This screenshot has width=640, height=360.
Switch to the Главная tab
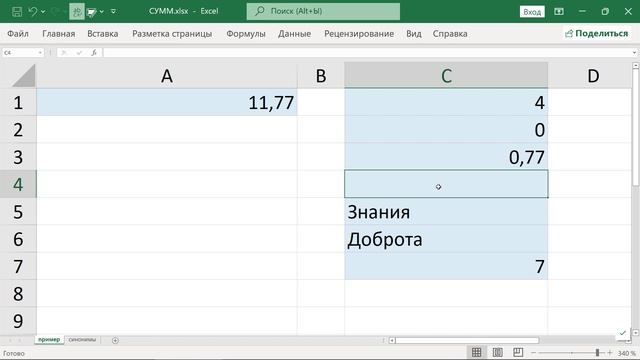pyautogui.click(x=58, y=34)
